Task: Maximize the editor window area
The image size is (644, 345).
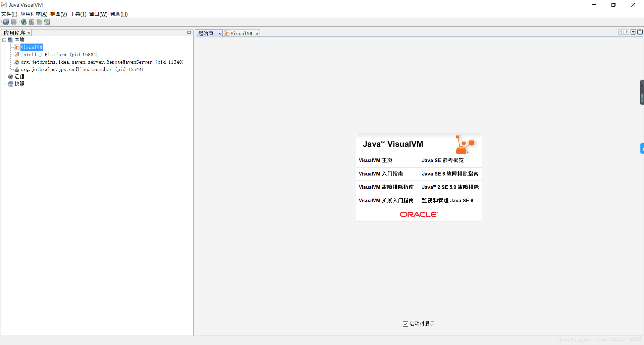Action: (640, 32)
